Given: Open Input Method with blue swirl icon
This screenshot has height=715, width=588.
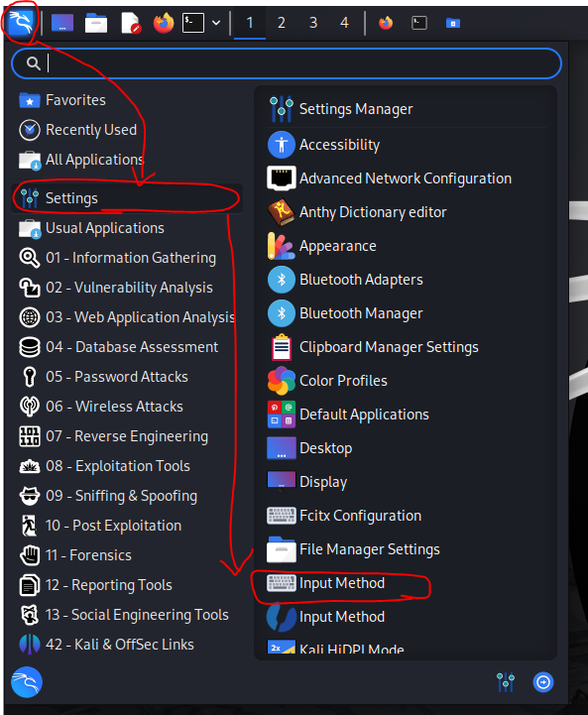Looking at the screenshot, I should point(406,617).
